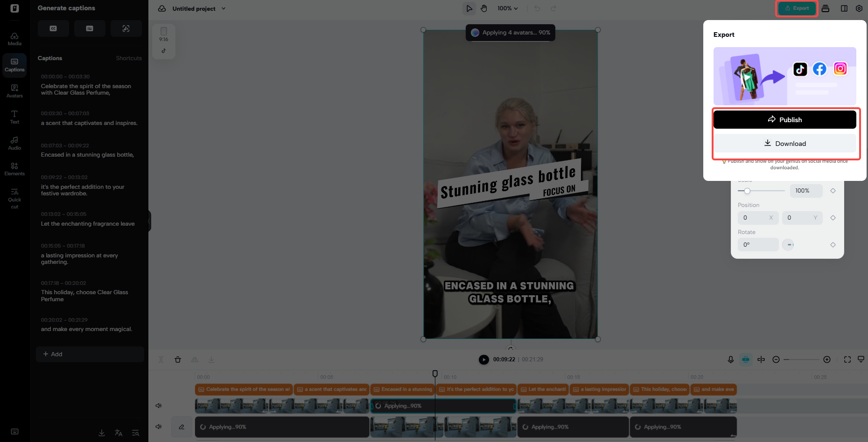Fit timeline to screen icon

point(847,359)
